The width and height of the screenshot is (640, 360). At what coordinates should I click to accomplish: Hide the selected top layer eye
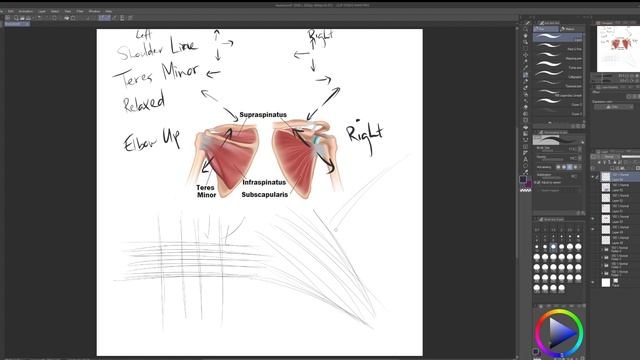pos(593,177)
